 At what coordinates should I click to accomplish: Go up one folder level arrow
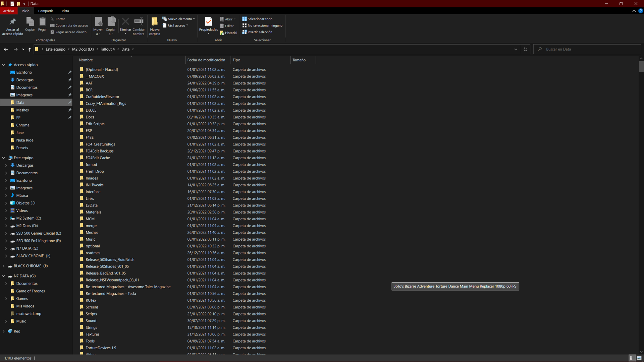(x=30, y=49)
